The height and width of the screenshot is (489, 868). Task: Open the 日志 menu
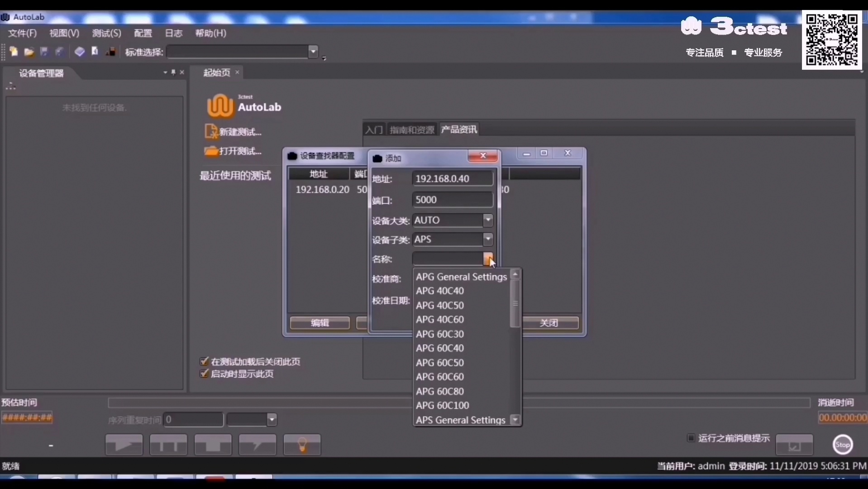click(174, 33)
